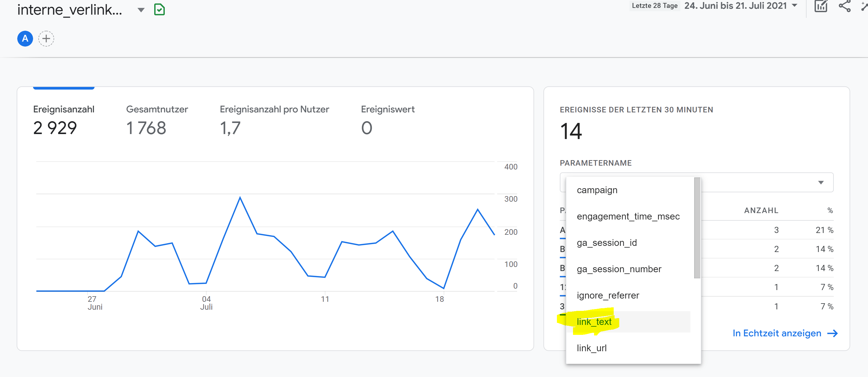
Task: Choose the ignore_referrer parameter option
Action: coord(608,295)
